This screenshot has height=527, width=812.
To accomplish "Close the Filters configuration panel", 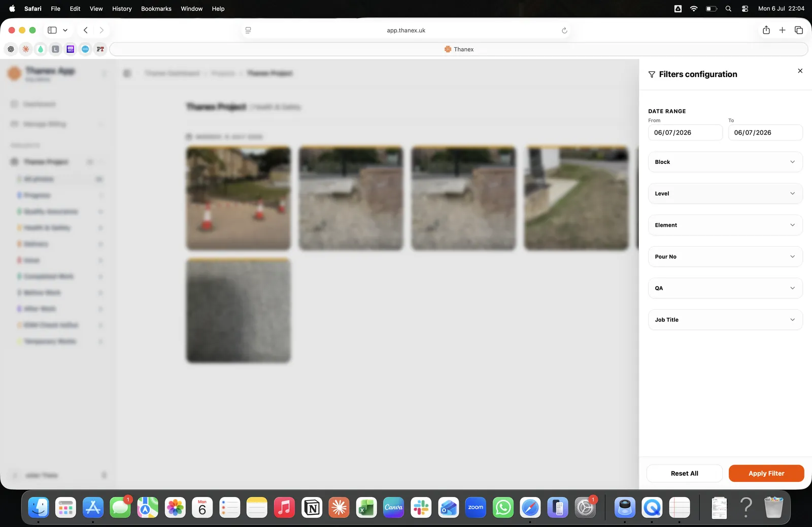I will pyautogui.click(x=800, y=71).
